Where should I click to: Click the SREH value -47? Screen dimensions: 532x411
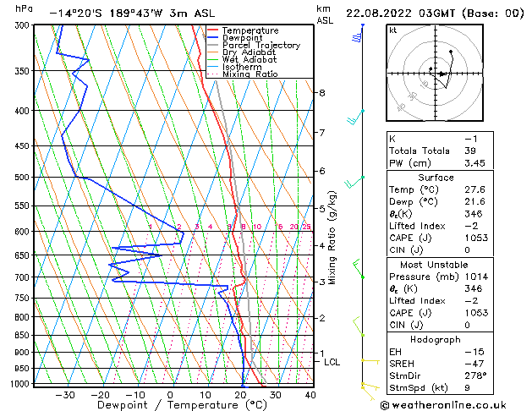coord(474,364)
